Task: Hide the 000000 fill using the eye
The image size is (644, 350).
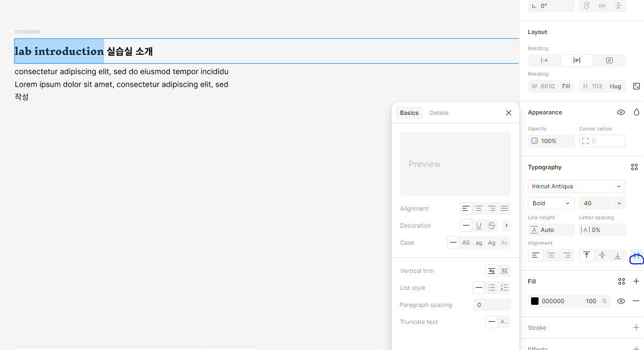Action: [621, 301]
